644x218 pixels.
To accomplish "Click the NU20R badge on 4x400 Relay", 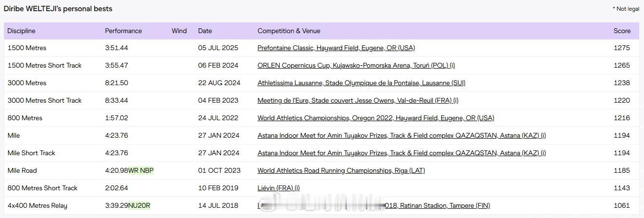I will point(139,206).
